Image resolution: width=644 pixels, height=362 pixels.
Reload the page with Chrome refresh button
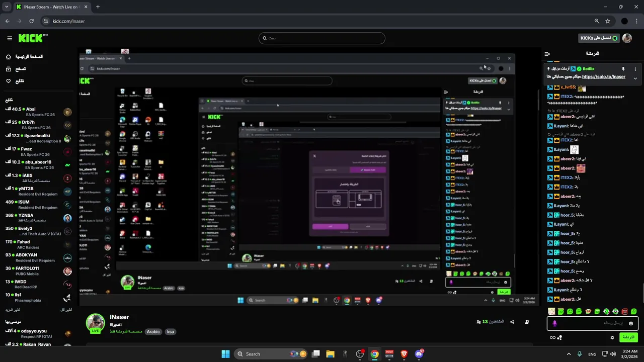coord(31,21)
